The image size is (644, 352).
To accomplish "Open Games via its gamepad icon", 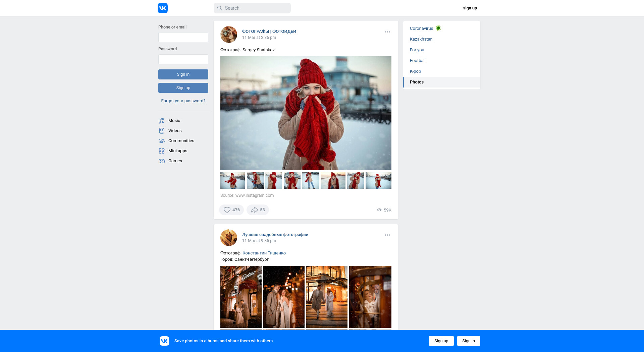I will coord(162,161).
